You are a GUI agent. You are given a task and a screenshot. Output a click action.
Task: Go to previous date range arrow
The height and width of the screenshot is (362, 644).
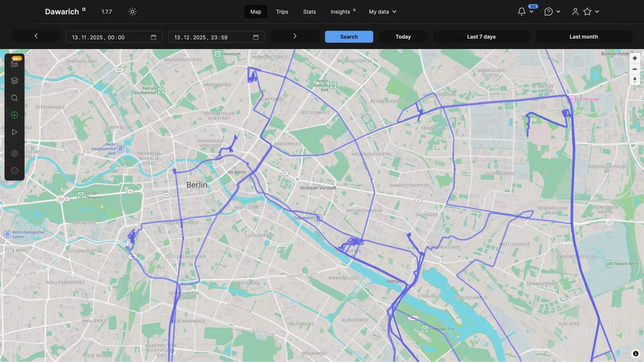[36, 36]
